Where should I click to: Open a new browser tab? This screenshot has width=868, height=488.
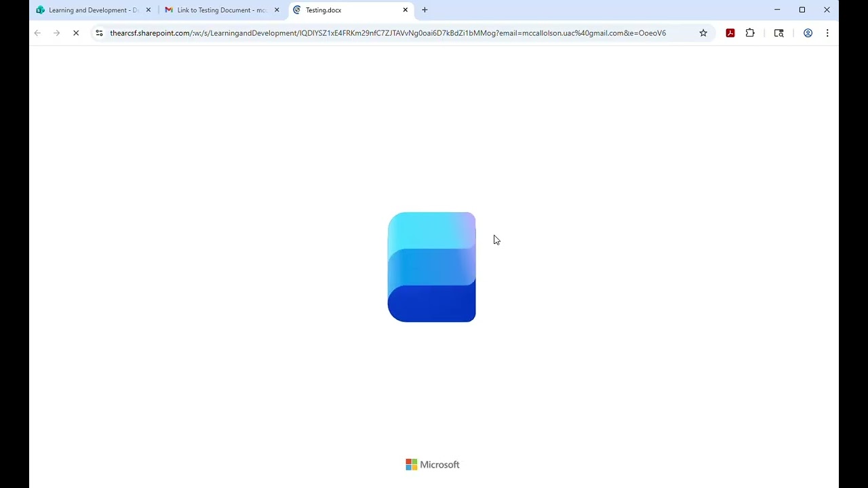pyautogui.click(x=425, y=10)
